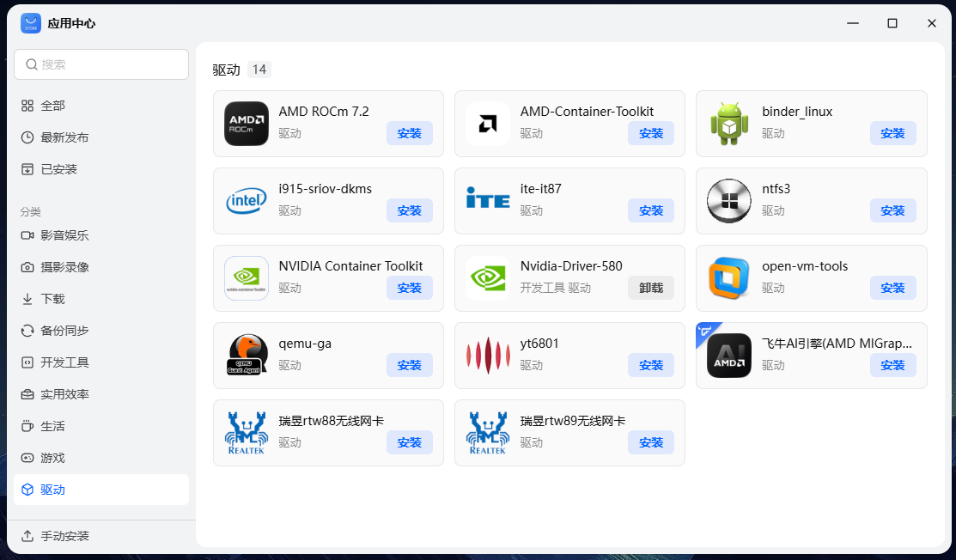This screenshot has width=956, height=560.
Task: Install 瑞昱rtw88无线网卡
Action: 410,443
